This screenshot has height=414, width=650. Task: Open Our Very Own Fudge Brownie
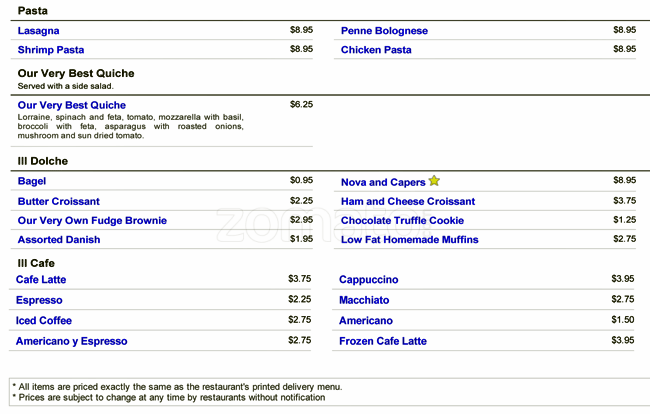coord(92,220)
